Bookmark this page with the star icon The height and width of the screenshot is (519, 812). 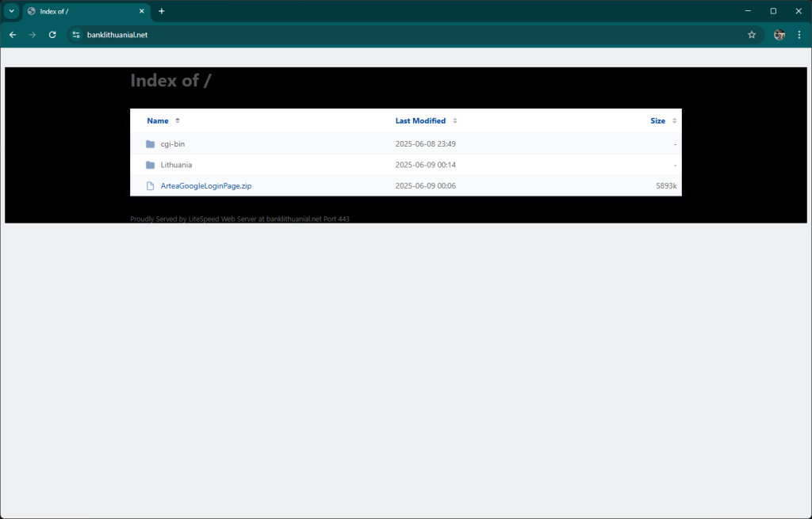[752, 35]
